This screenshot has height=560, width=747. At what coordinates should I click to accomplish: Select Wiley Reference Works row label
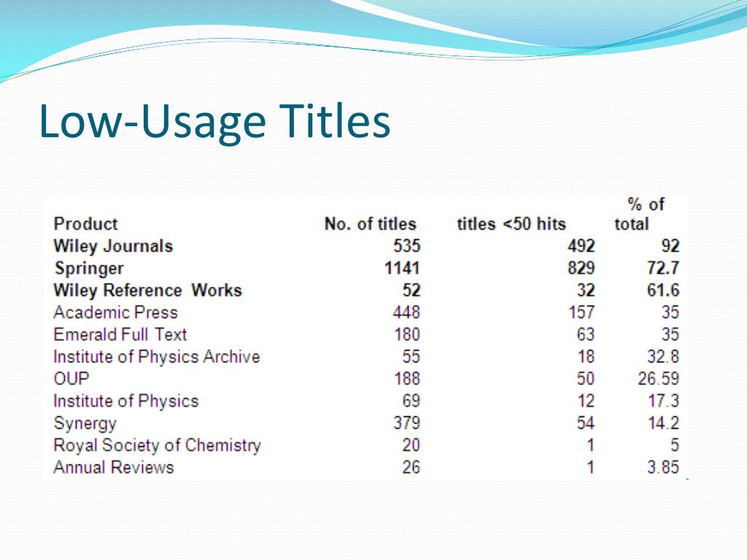[x=147, y=290]
